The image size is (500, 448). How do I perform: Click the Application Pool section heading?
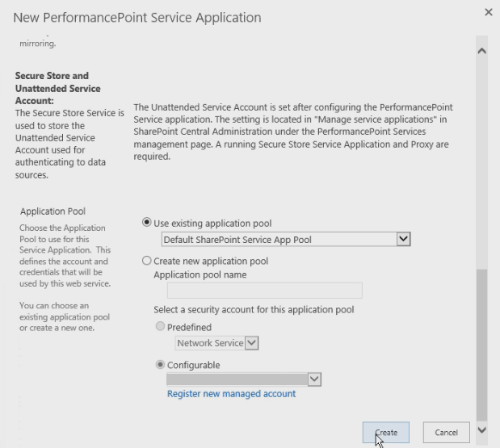tap(53, 211)
